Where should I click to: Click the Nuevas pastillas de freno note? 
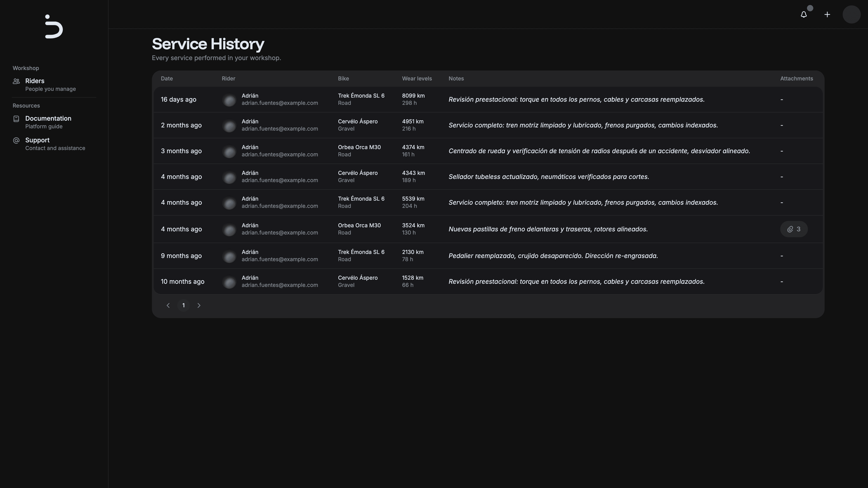(x=548, y=229)
